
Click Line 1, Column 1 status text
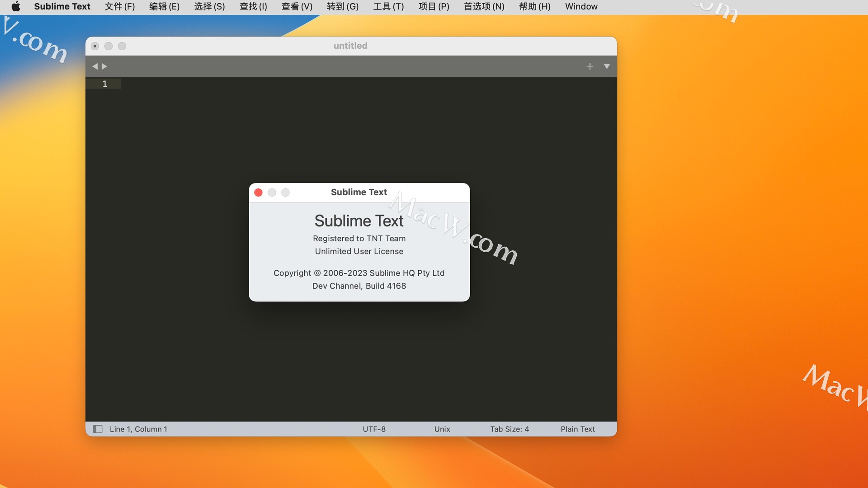[138, 429]
